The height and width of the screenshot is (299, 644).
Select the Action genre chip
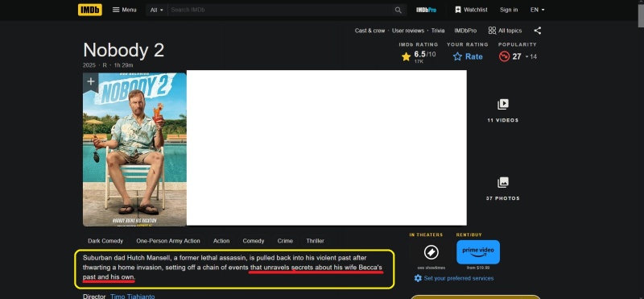tap(221, 241)
